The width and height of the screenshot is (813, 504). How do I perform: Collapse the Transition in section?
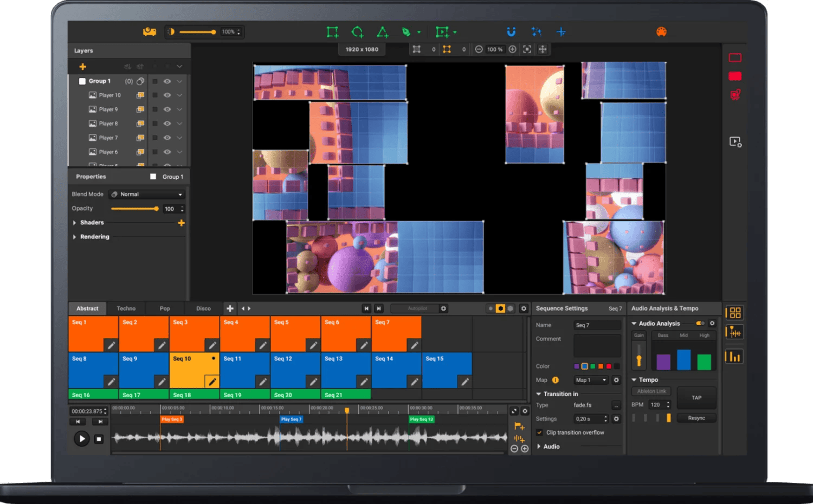[x=539, y=394]
